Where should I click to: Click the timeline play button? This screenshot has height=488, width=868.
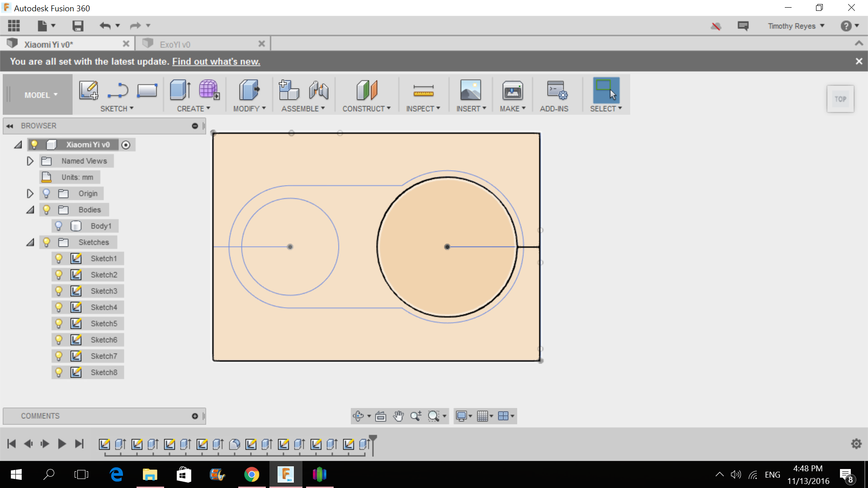[62, 444]
